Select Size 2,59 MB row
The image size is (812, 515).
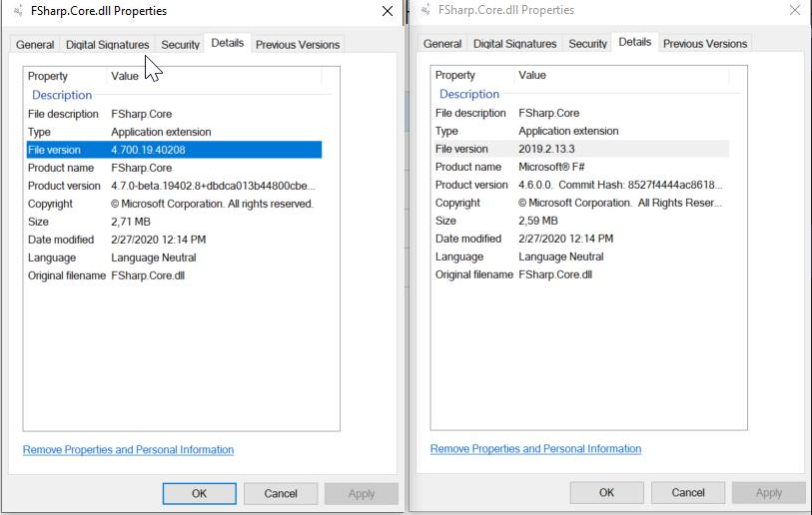point(581,221)
